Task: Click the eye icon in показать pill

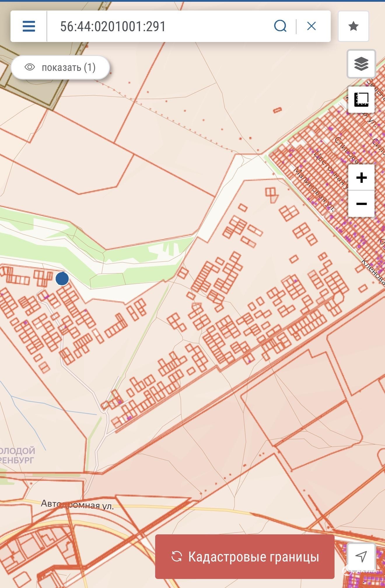Action: pos(30,67)
